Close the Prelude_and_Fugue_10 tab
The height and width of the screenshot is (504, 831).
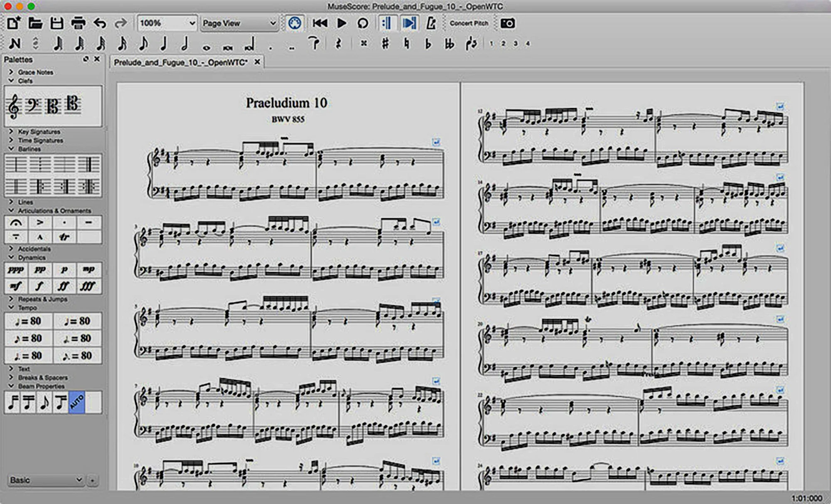pyautogui.click(x=257, y=62)
